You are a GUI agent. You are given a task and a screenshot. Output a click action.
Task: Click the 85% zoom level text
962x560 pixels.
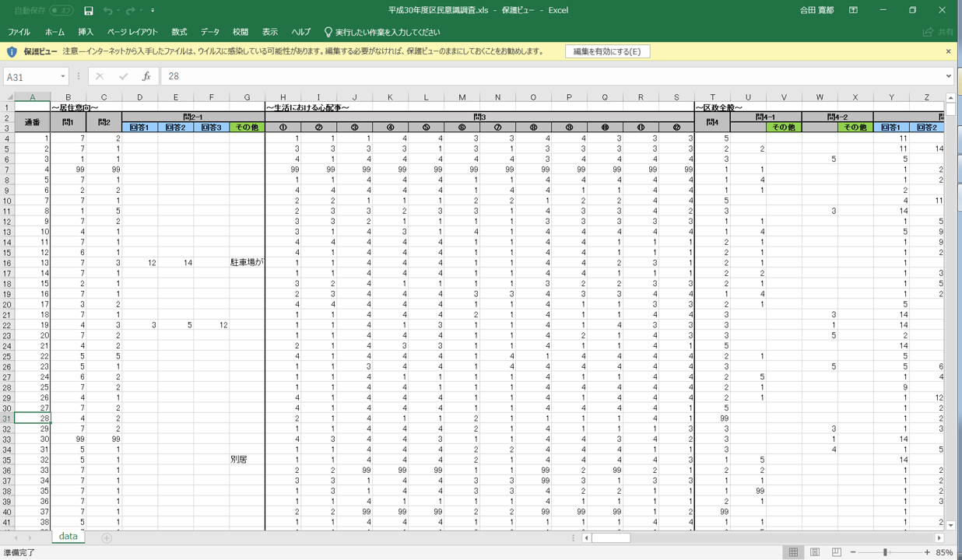[x=945, y=552]
